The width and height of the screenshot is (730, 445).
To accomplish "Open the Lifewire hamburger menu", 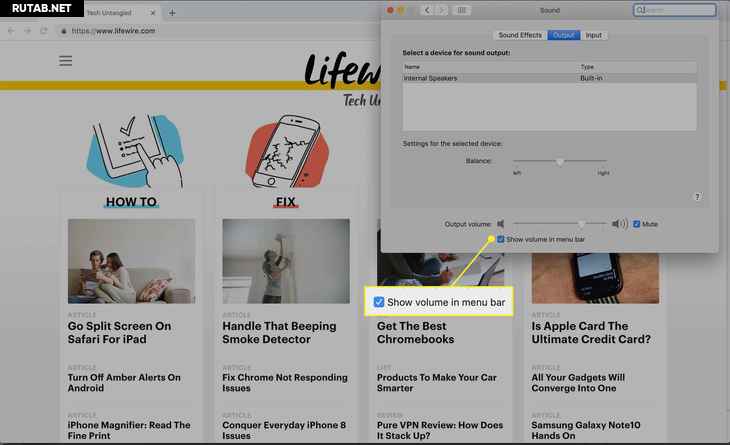I will click(x=66, y=61).
